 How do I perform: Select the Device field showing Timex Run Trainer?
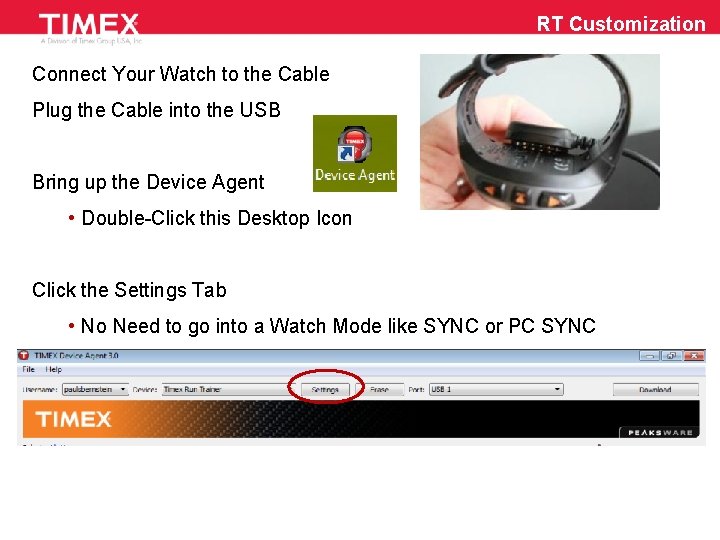pos(227,389)
